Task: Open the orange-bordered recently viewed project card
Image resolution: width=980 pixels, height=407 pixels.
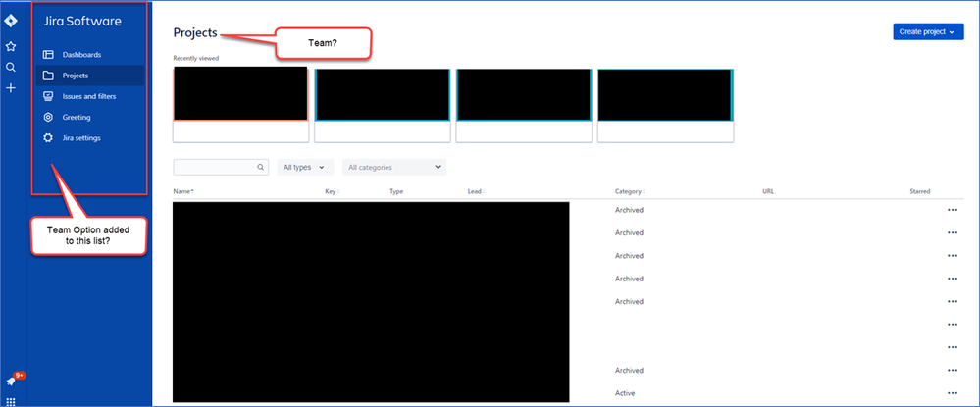Action: point(240,104)
